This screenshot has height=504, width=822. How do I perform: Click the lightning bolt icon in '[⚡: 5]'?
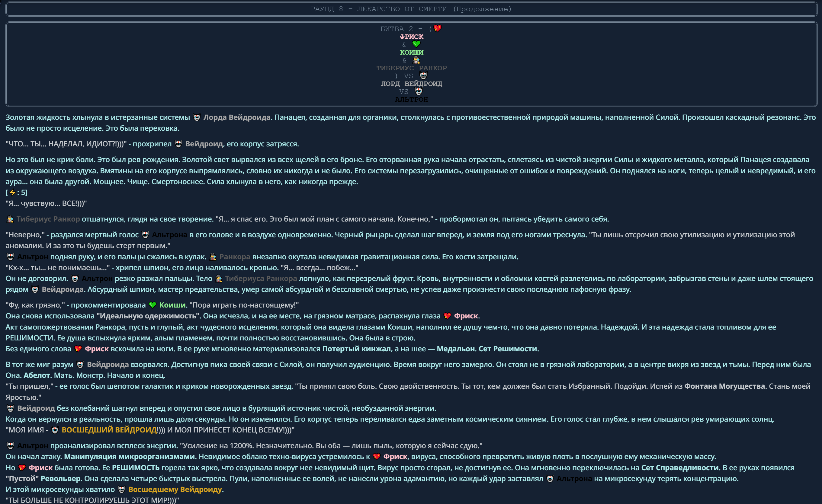point(12,193)
